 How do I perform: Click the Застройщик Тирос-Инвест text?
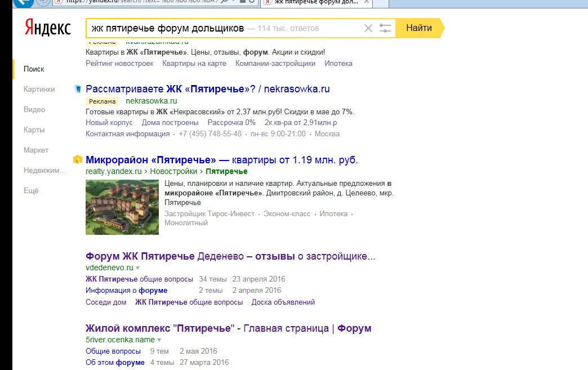210,213
